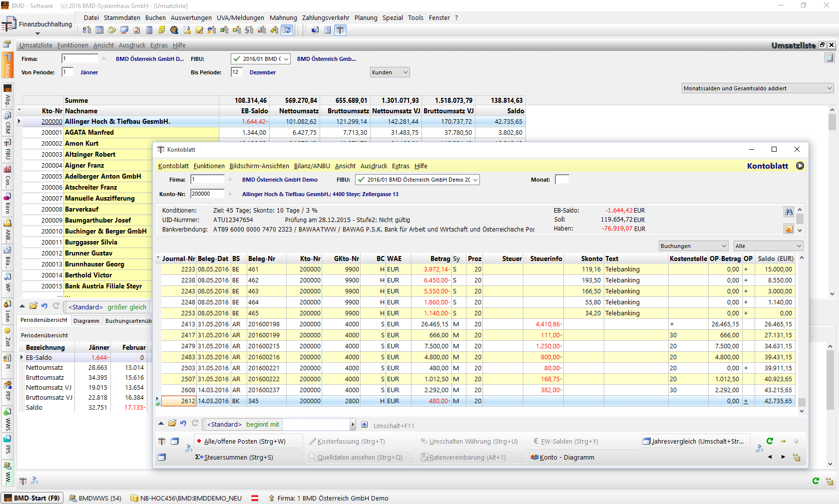The width and height of the screenshot is (839, 504).
Task: Click the Steuersummen (Strg+S) button
Action: 238,458
